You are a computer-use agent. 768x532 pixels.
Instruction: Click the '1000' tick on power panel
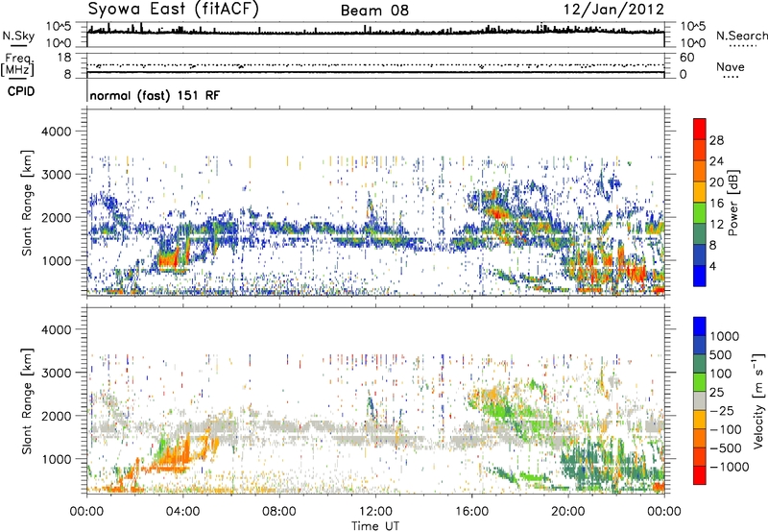coord(56,260)
